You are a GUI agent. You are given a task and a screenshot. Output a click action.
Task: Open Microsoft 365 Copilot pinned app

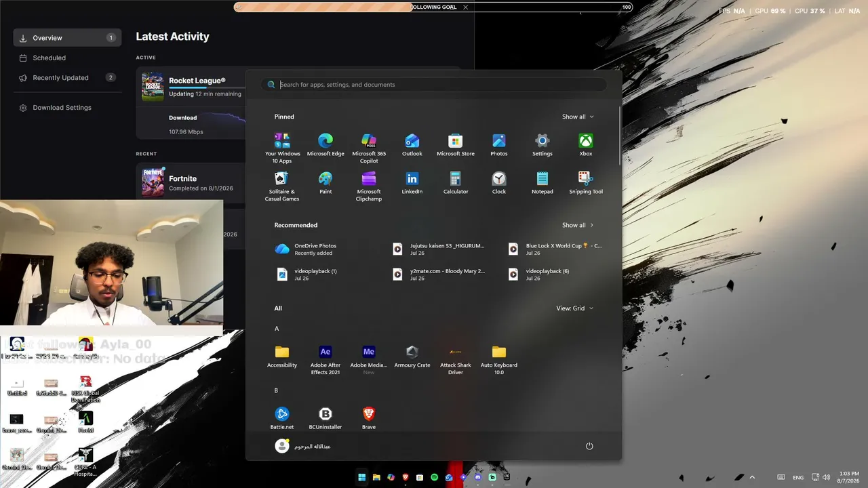point(369,148)
